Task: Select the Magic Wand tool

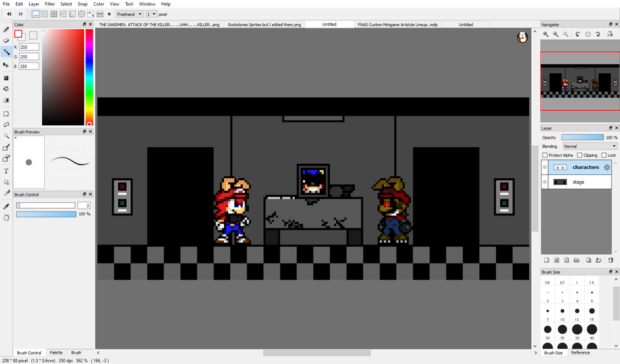Action: tap(6, 136)
